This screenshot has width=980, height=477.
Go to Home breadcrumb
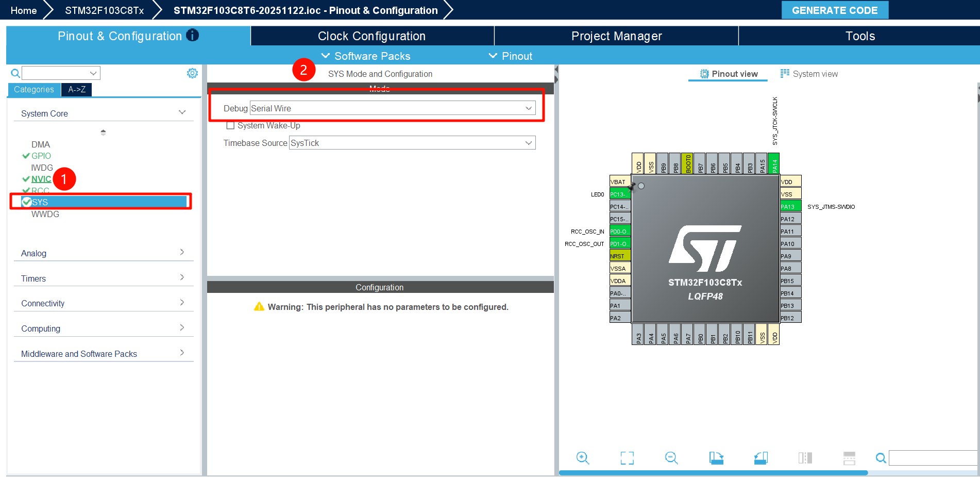pyautogui.click(x=23, y=10)
